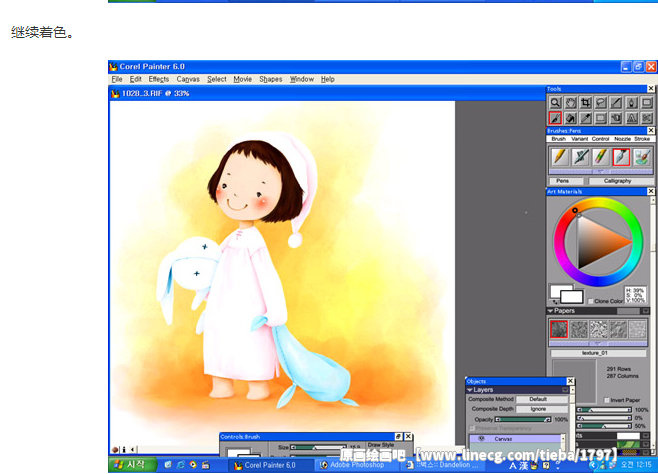This screenshot has height=474, width=658.
Task: Choose the yellow pencil brush icon
Action: (559, 157)
